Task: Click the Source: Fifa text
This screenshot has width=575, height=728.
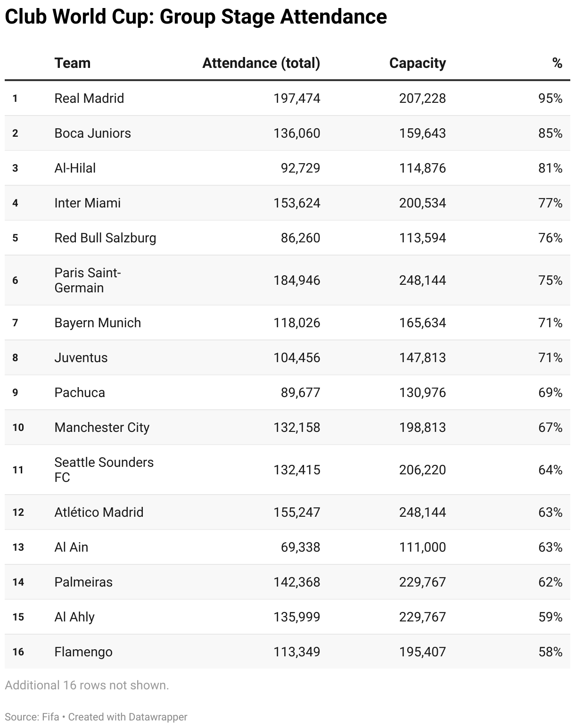Action: (32, 717)
